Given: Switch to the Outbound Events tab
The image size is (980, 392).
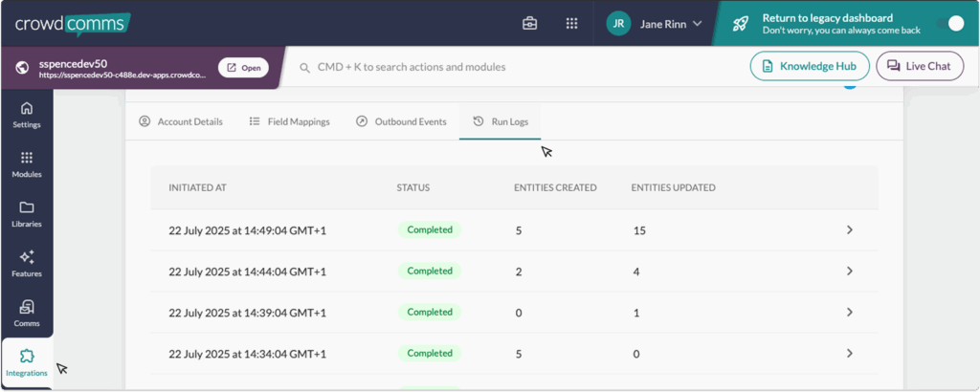Looking at the screenshot, I should pyautogui.click(x=401, y=121).
